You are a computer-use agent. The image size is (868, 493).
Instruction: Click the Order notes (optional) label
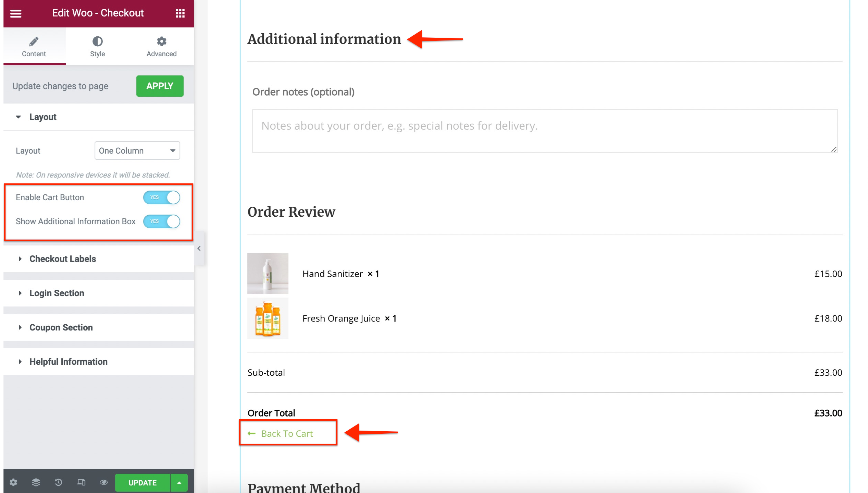pos(303,92)
